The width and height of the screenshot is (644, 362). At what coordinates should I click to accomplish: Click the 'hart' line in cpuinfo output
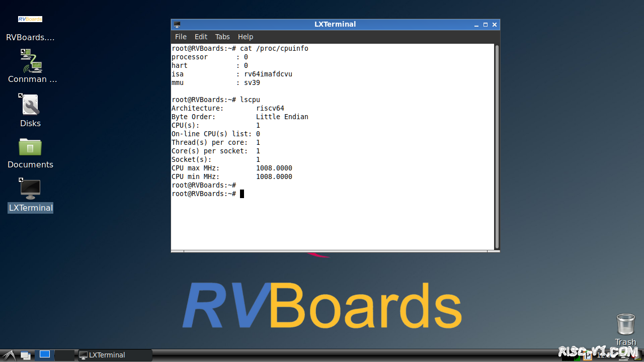pos(210,65)
